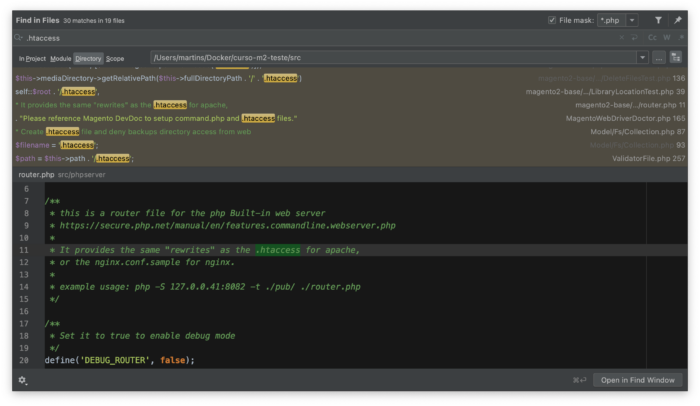Viewport: 700px width, 406px height.
Task: Browse for directory with ellipsis button
Action: click(x=659, y=58)
